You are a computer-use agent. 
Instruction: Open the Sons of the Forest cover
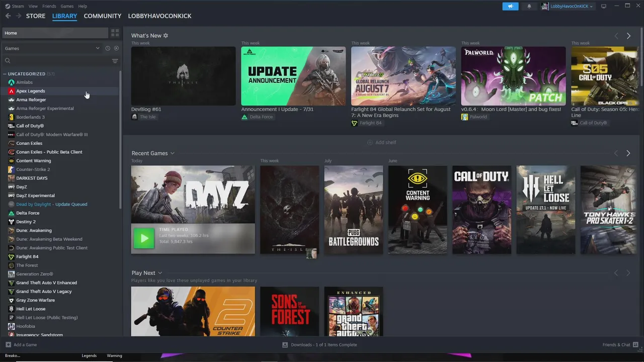(289, 311)
